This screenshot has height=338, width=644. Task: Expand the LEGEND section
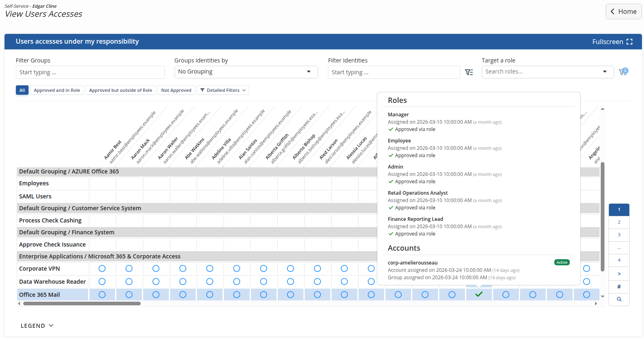[37, 326]
